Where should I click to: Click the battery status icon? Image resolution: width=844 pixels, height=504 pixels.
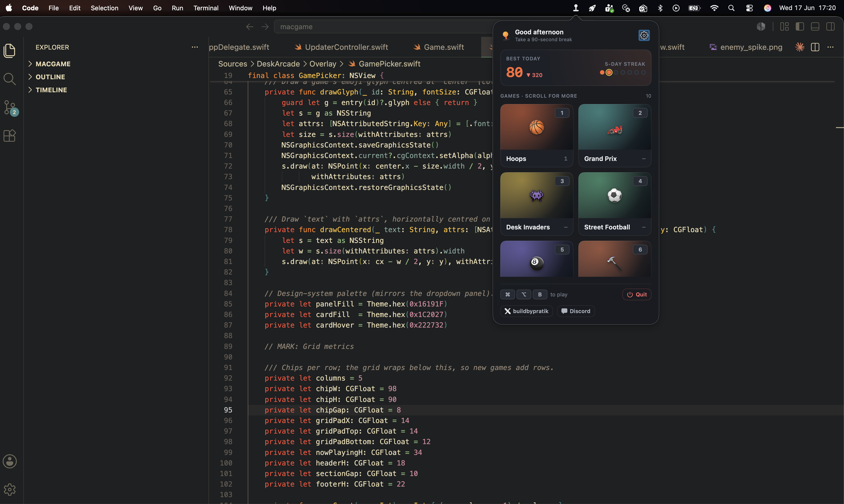[x=694, y=8]
